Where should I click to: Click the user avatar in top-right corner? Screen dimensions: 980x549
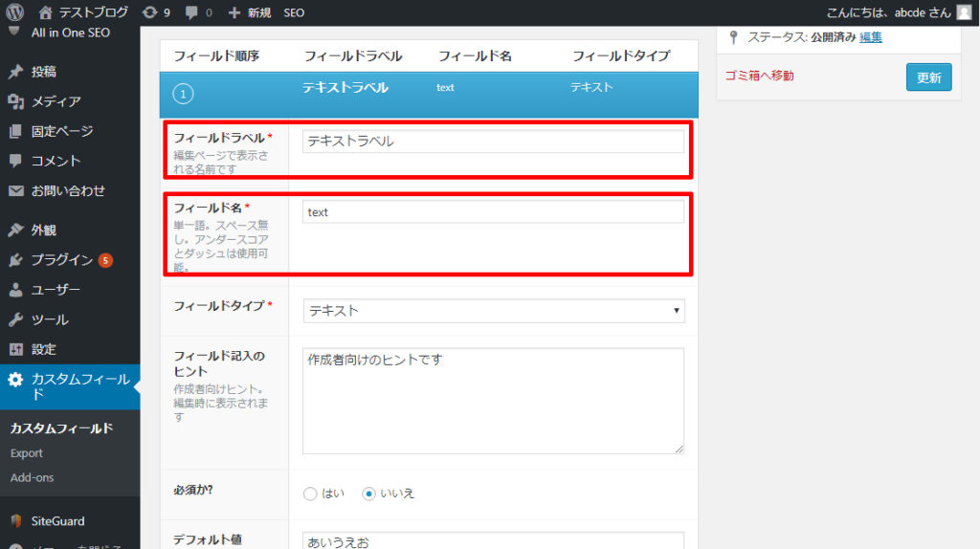(964, 12)
